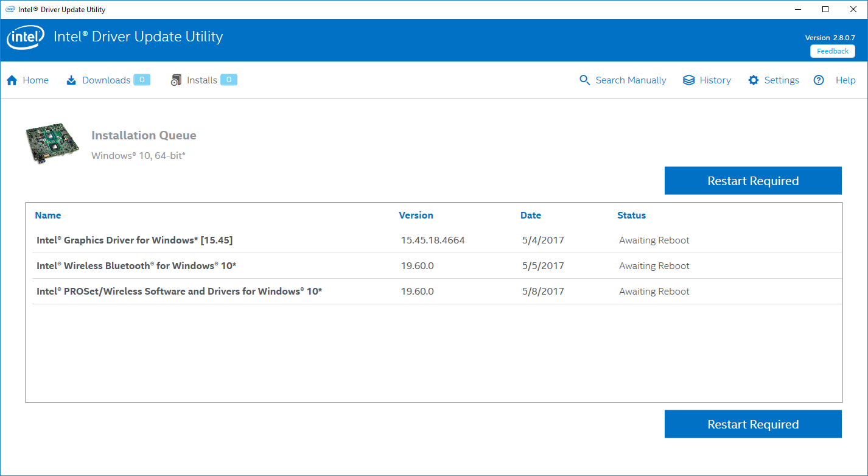The height and width of the screenshot is (476, 868).
Task: Click version 19.60.0 in PROSet/Wireless row
Action: click(x=417, y=292)
